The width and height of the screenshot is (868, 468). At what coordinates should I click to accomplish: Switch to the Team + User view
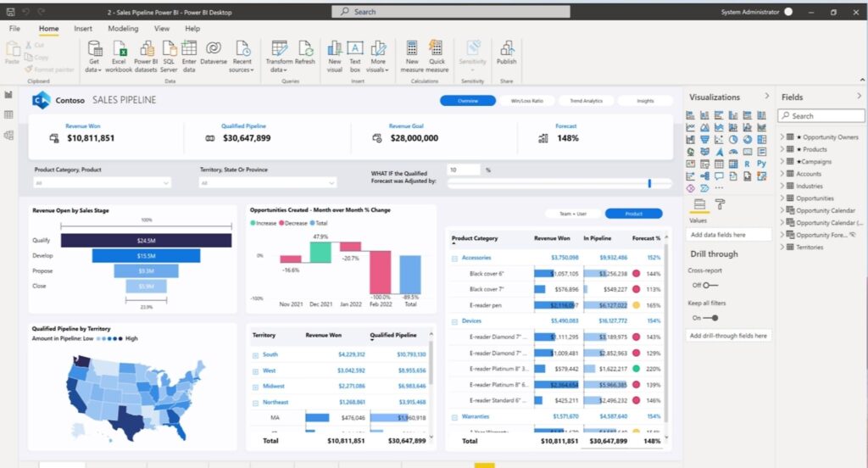[x=572, y=214]
